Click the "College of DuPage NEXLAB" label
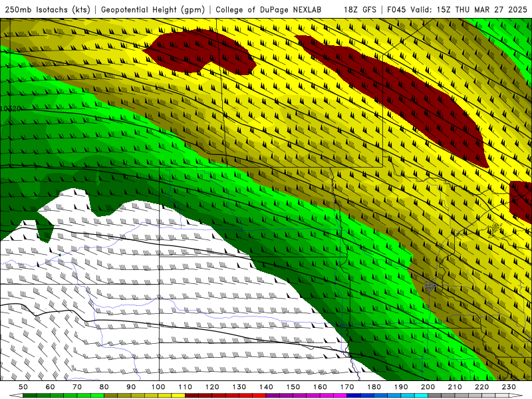532x399 pixels. (268, 9)
